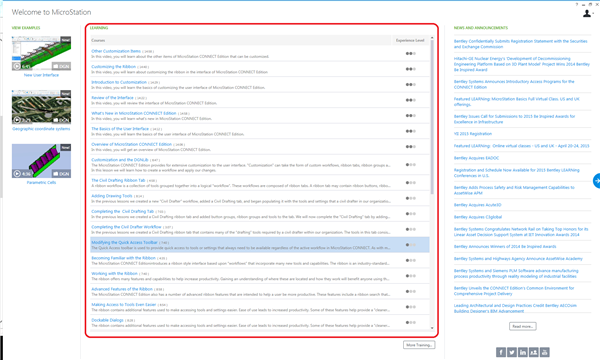Image resolution: width=600 pixels, height=360 pixels.
Task: Click the blue arrow on right edge
Action: pyautogui.click(x=597, y=181)
